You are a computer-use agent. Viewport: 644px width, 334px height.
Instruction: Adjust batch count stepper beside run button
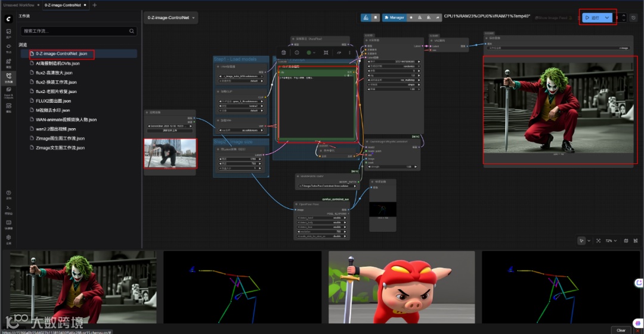point(624,18)
